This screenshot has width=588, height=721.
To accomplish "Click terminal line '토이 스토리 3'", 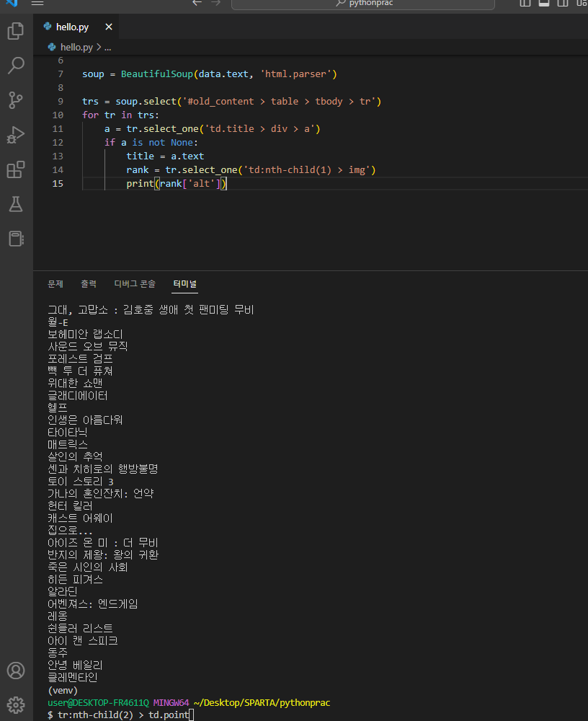I will pyautogui.click(x=81, y=481).
